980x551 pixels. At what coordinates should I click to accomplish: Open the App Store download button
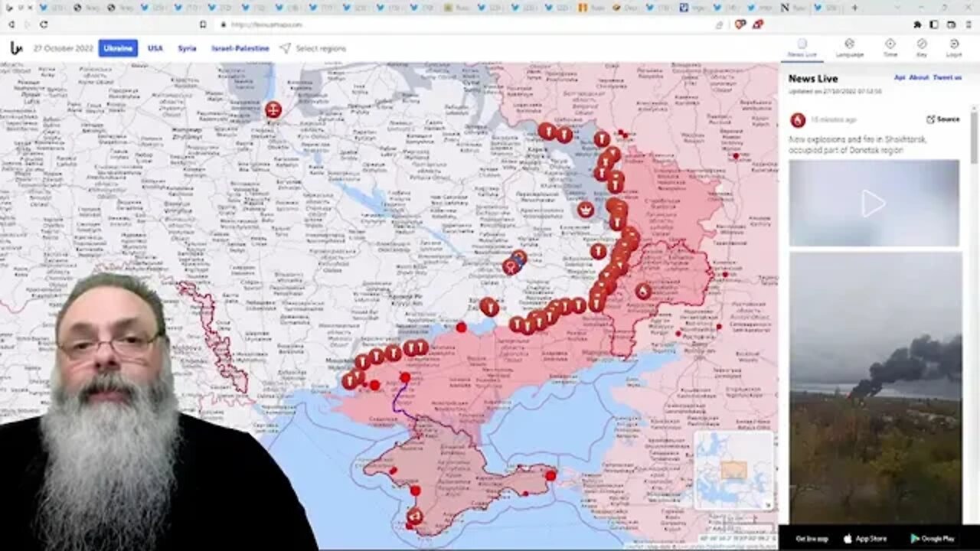click(864, 539)
